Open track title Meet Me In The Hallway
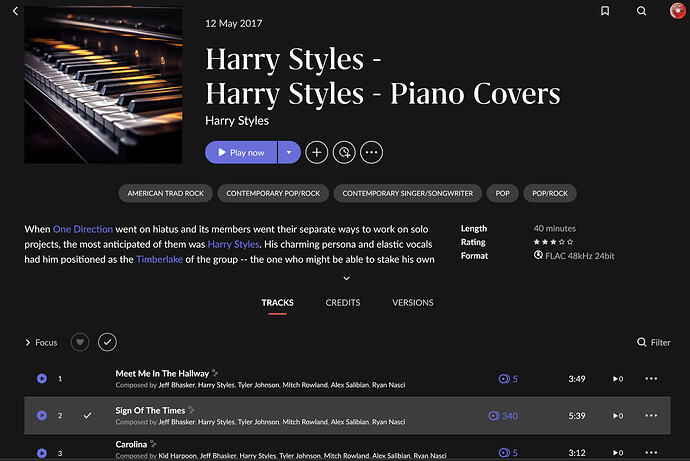690x461 pixels. pyautogui.click(x=162, y=373)
